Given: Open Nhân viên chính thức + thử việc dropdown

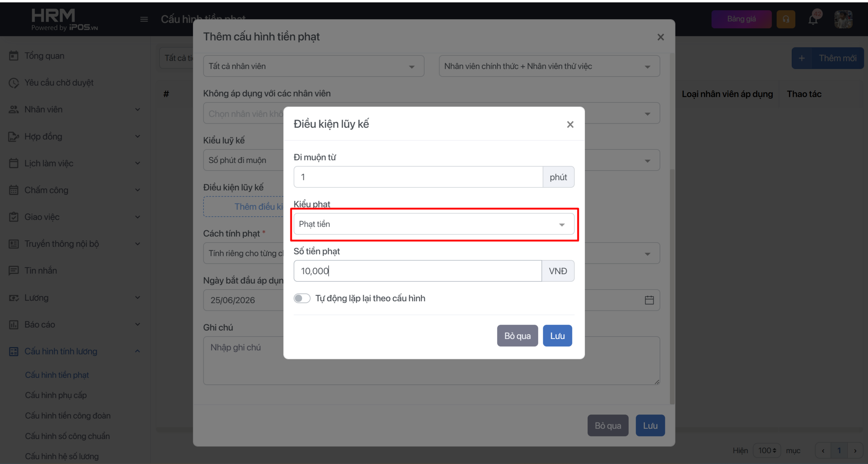Looking at the screenshot, I should (x=549, y=66).
